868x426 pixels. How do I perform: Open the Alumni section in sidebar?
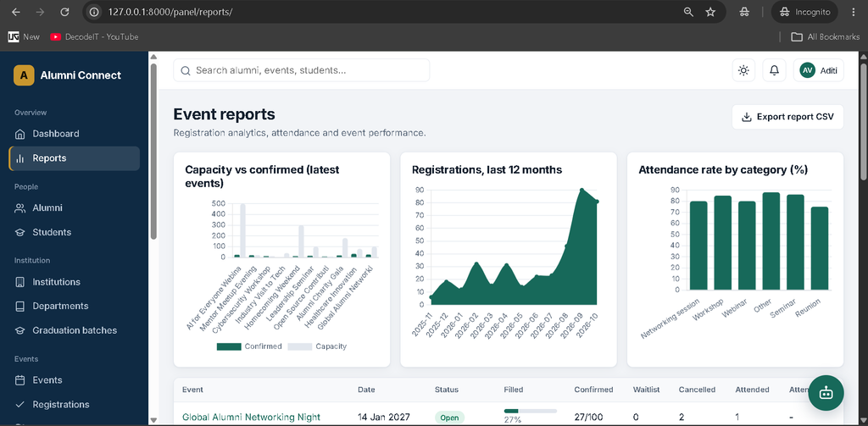75,208
